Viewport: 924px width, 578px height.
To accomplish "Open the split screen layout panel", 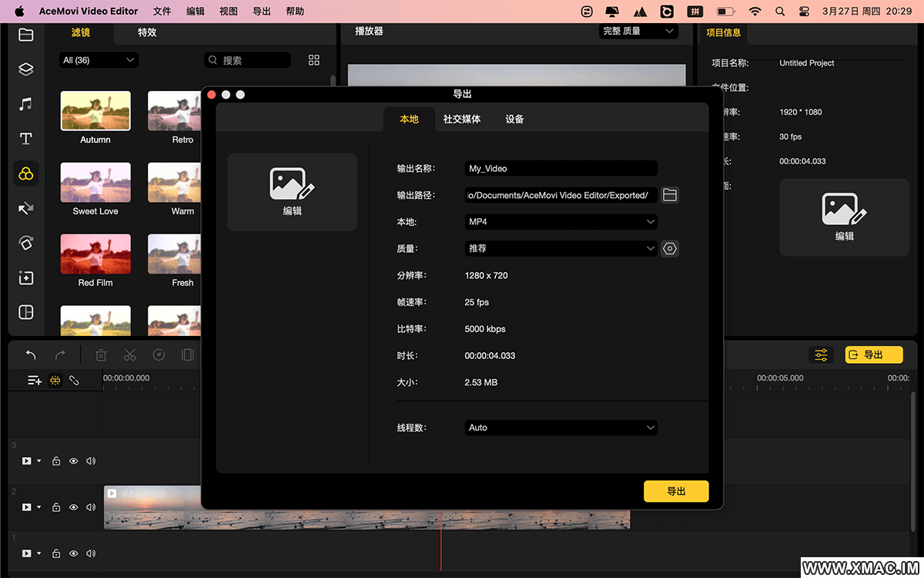I will click(25, 312).
